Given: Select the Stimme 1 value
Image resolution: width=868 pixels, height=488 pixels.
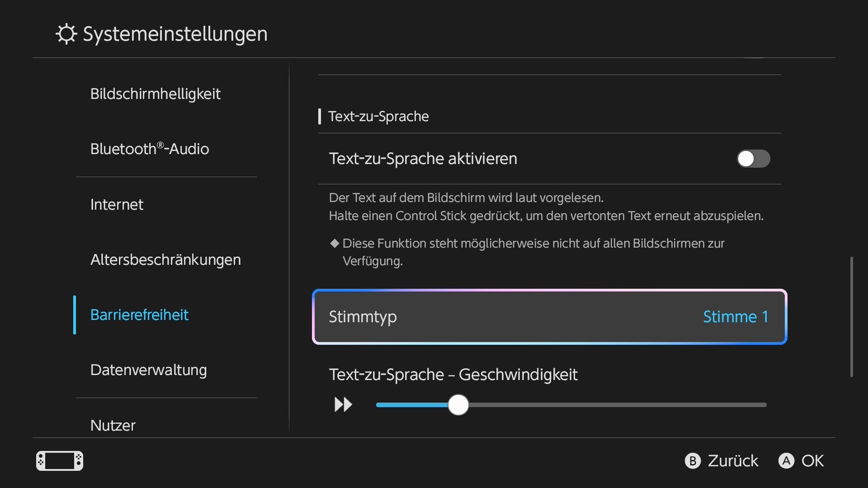Looking at the screenshot, I should pyautogui.click(x=736, y=317).
